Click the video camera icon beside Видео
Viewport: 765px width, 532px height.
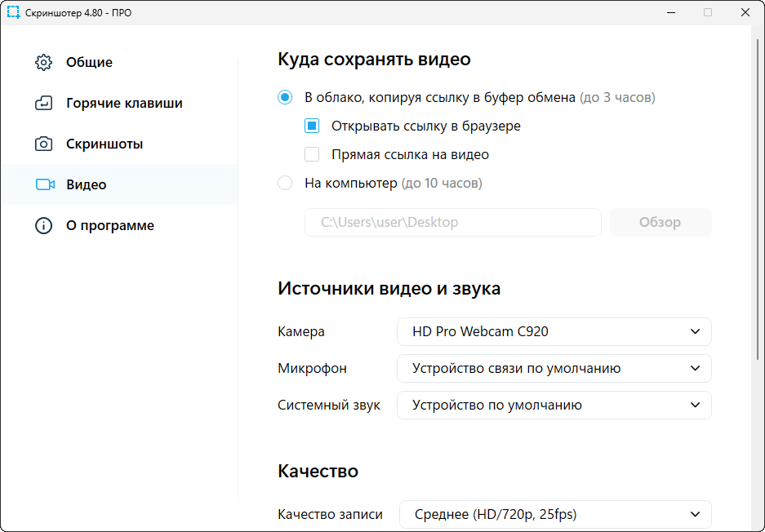click(x=45, y=184)
